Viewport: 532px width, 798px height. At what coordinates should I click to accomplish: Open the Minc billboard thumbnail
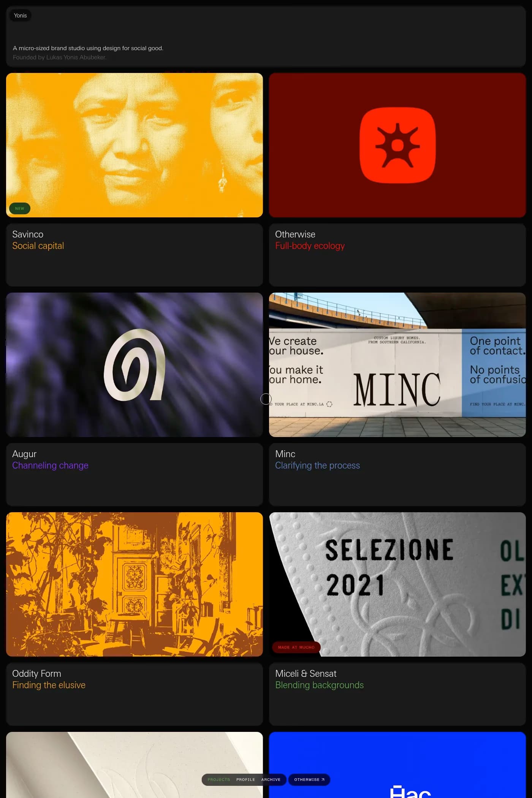(397, 365)
